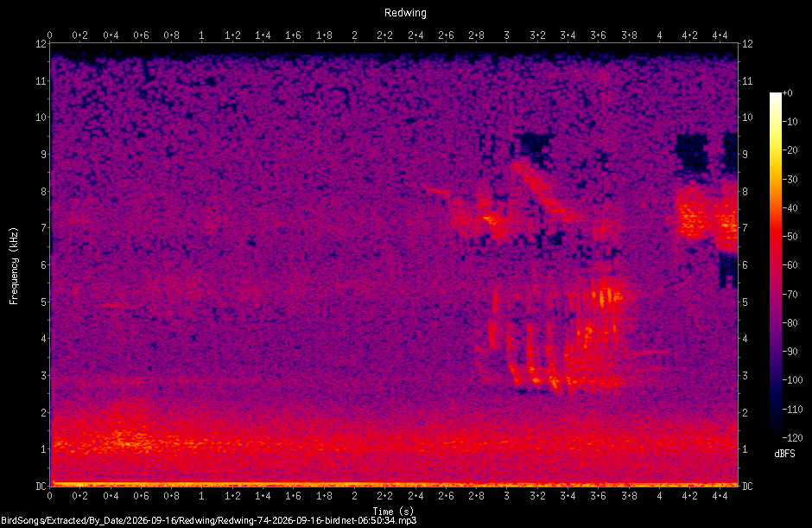Image resolution: width=812 pixels, height=528 pixels.
Task: Click the "dBFS" colorbar unit label
Action: (x=784, y=454)
